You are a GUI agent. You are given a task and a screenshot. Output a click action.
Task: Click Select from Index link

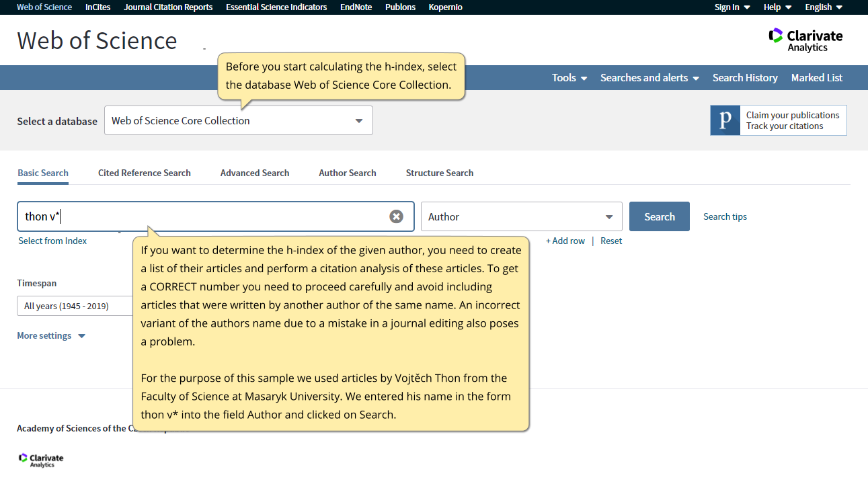(x=52, y=241)
